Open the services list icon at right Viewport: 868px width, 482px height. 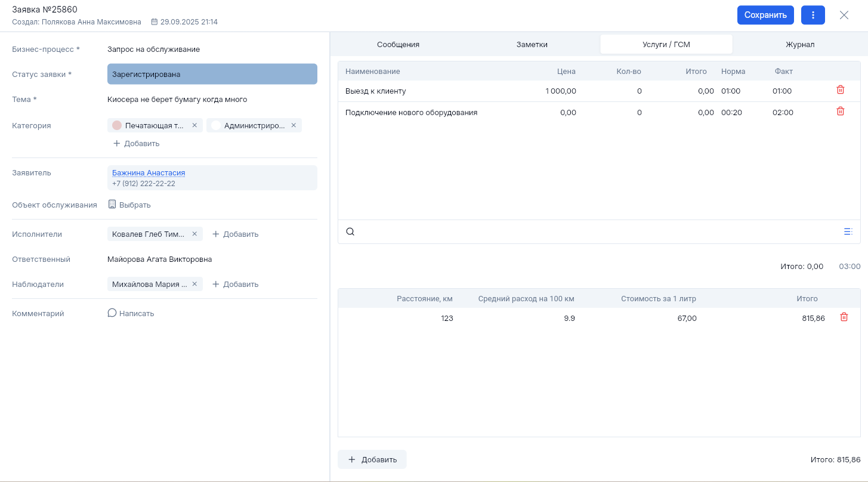(848, 232)
